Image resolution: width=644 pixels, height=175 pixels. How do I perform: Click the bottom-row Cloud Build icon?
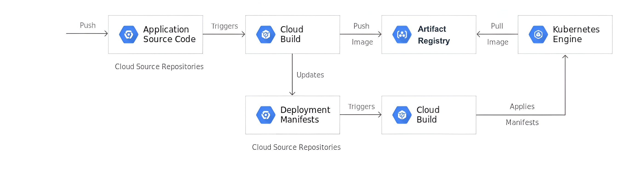click(402, 115)
